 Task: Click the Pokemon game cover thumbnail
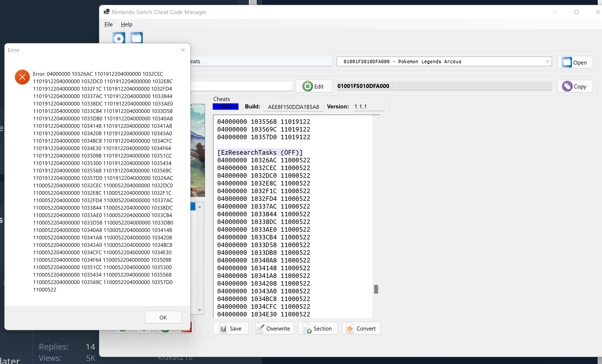198,150
